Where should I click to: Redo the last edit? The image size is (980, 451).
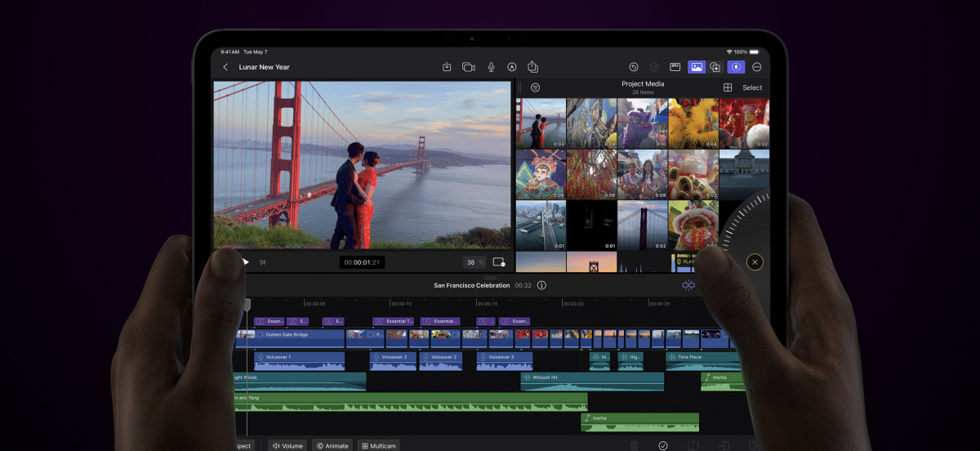tap(654, 67)
